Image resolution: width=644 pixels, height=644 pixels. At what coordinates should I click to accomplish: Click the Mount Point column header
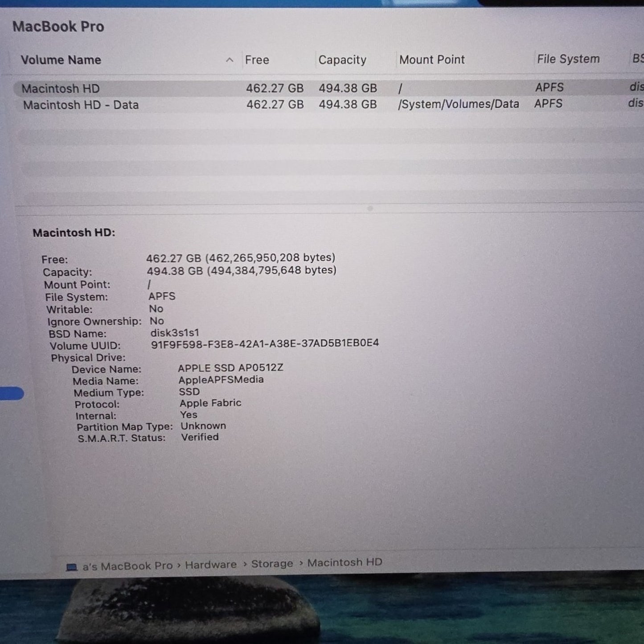pyautogui.click(x=432, y=59)
